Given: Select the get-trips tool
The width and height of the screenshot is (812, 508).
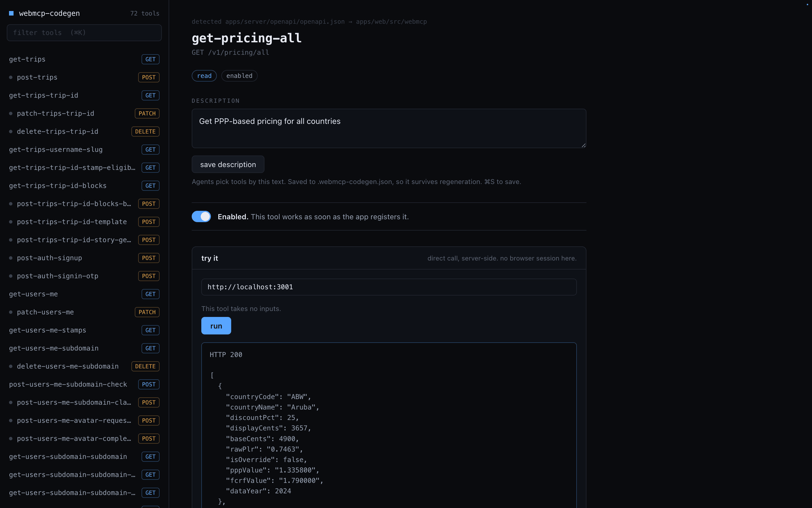Looking at the screenshot, I should 84,59.
